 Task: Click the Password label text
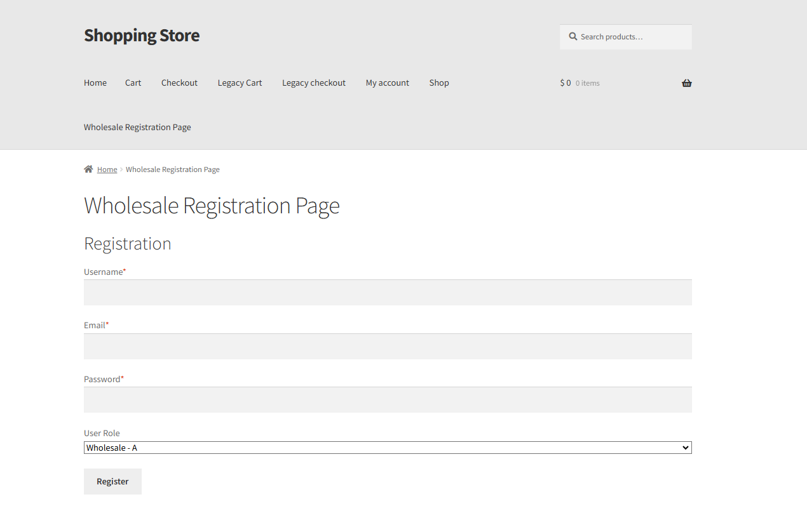coord(102,379)
